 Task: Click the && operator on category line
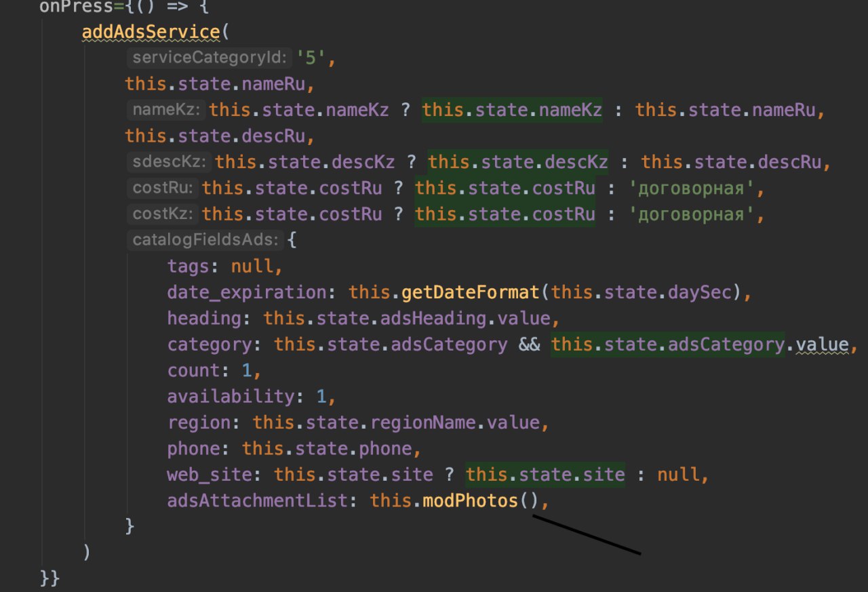click(529, 344)
